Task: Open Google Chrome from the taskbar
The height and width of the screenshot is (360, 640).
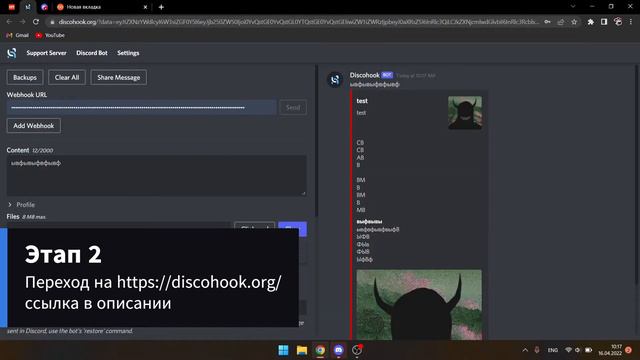Action: 320,350
